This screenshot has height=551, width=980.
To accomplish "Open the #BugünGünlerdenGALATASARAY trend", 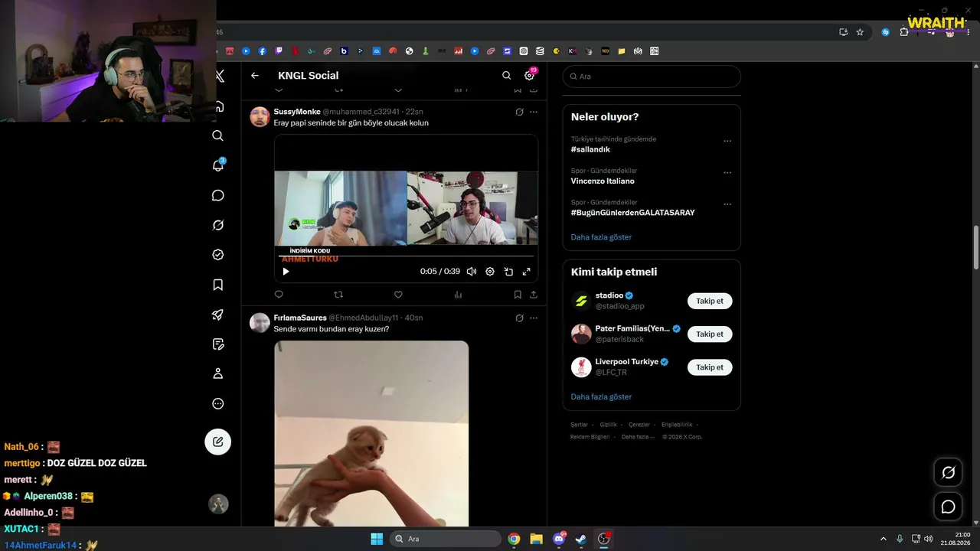I will (633, 213).
